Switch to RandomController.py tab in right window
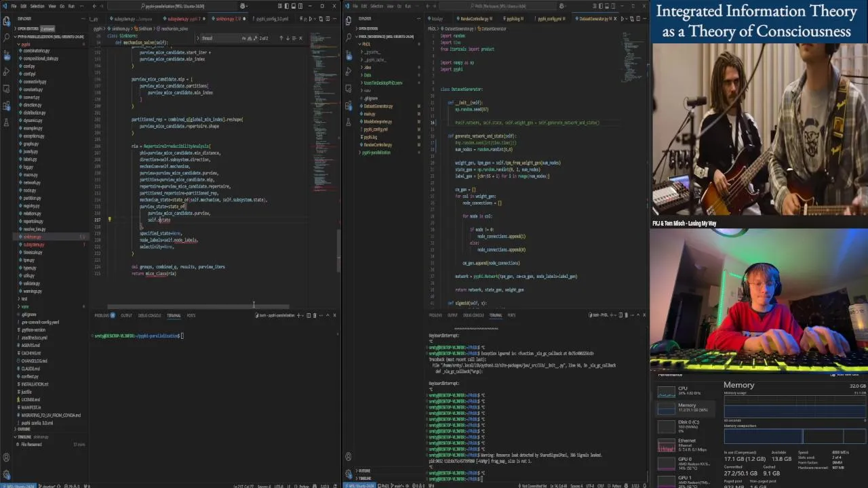This screenshot has height=488, width=868. [x=475, y=18]
